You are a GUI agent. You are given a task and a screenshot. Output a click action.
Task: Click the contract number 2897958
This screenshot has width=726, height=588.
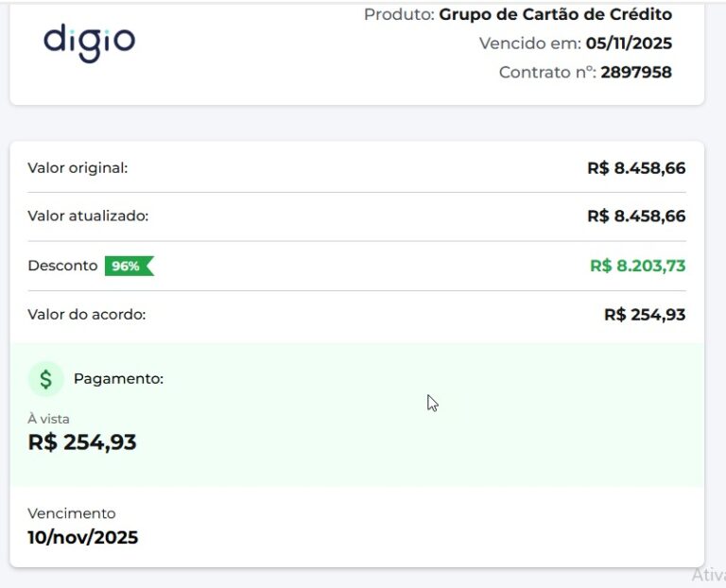point(636,72)
